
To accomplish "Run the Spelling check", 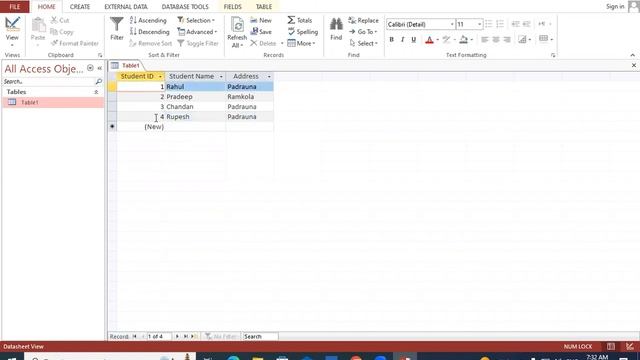I will (x=302, y=31).
